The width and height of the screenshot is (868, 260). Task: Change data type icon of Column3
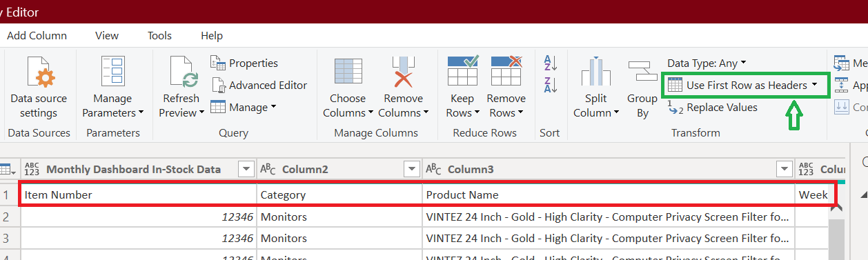(433, 169)
